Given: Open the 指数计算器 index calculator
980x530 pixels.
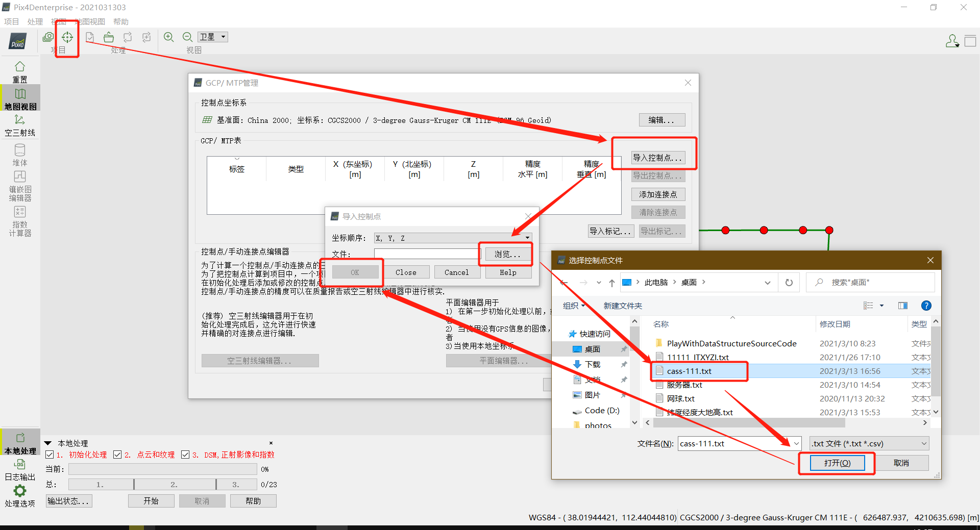Looking at the screenshot, I should point(19,219).
